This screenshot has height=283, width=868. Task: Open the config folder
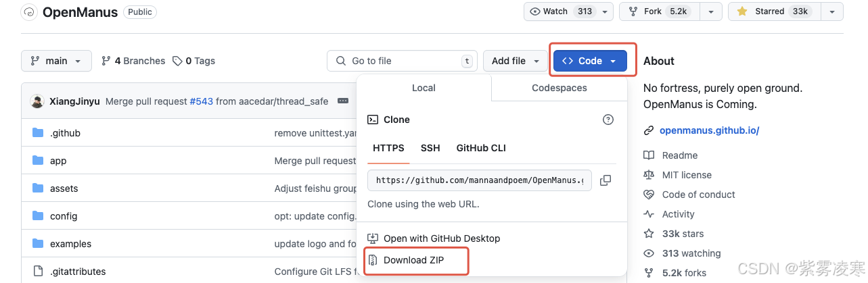coord(64,216)
